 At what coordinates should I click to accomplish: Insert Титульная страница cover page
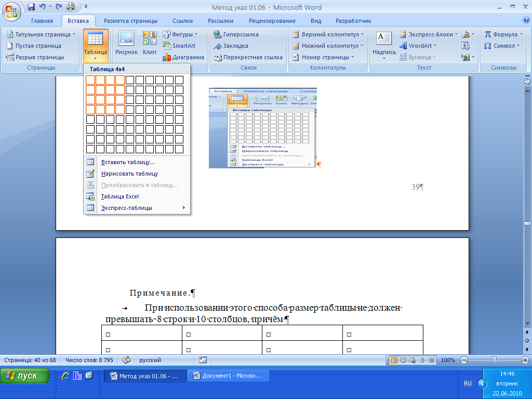(x=41, y=34)
